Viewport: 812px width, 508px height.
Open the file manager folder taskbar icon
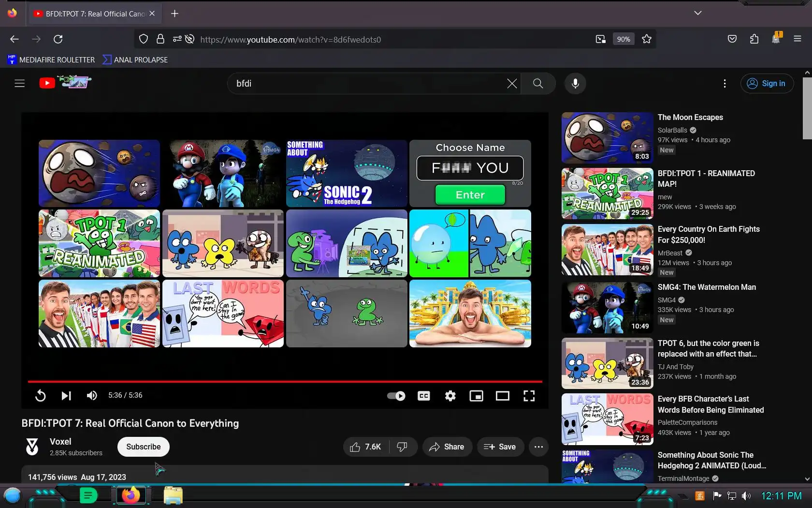point(173,496)
